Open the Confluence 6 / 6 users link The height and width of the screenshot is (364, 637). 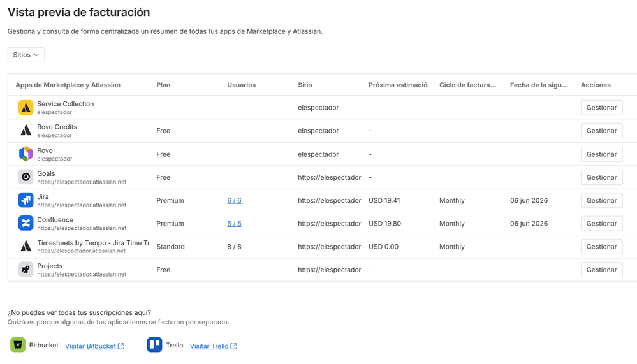point(235,224)
